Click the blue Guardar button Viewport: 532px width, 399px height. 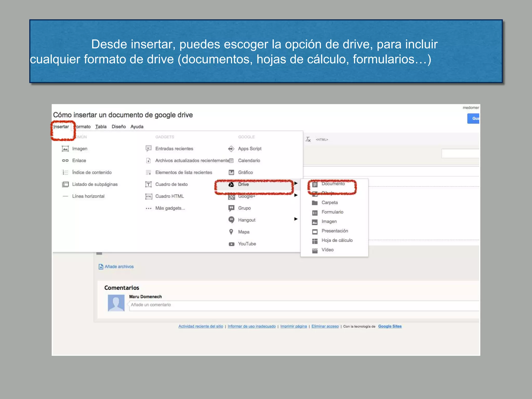pyautogui.click(x=473, y=118)
